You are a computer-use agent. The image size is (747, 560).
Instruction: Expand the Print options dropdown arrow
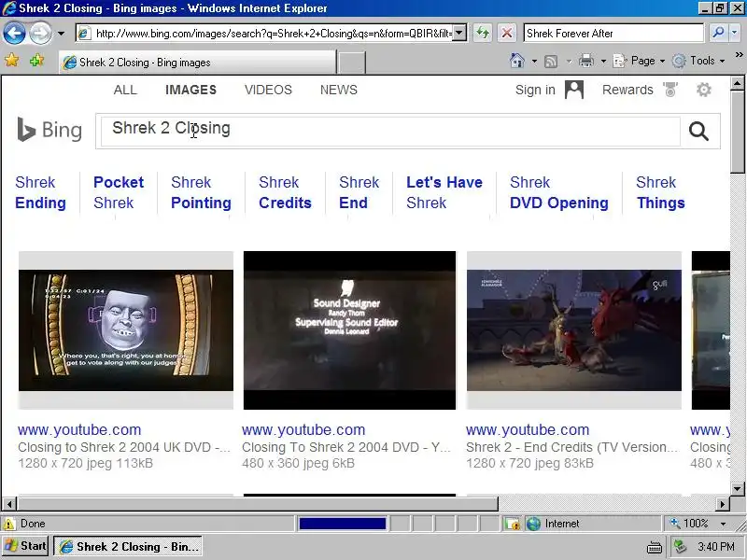[603, 61]
